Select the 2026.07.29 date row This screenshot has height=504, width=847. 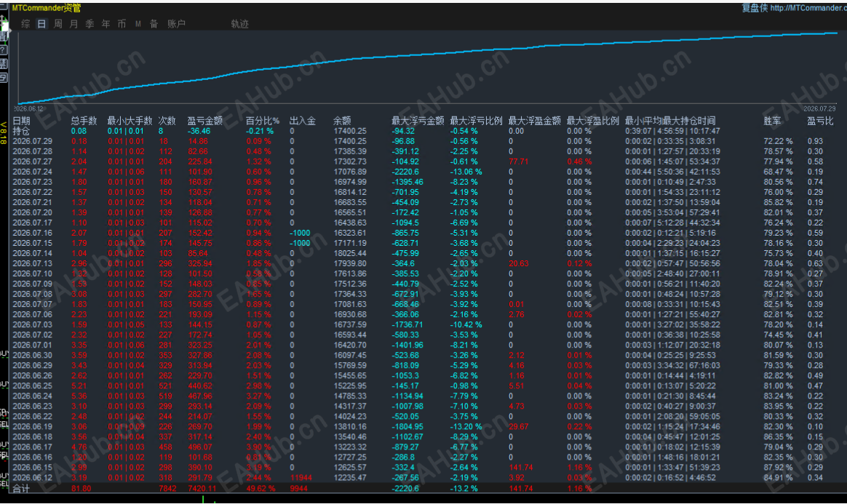33,141
